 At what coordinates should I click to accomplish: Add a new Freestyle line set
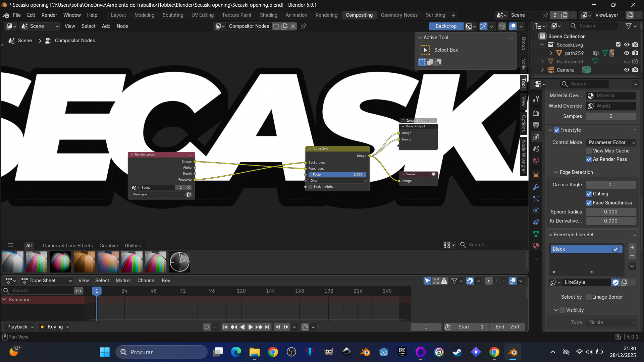(x=632, y=247)
